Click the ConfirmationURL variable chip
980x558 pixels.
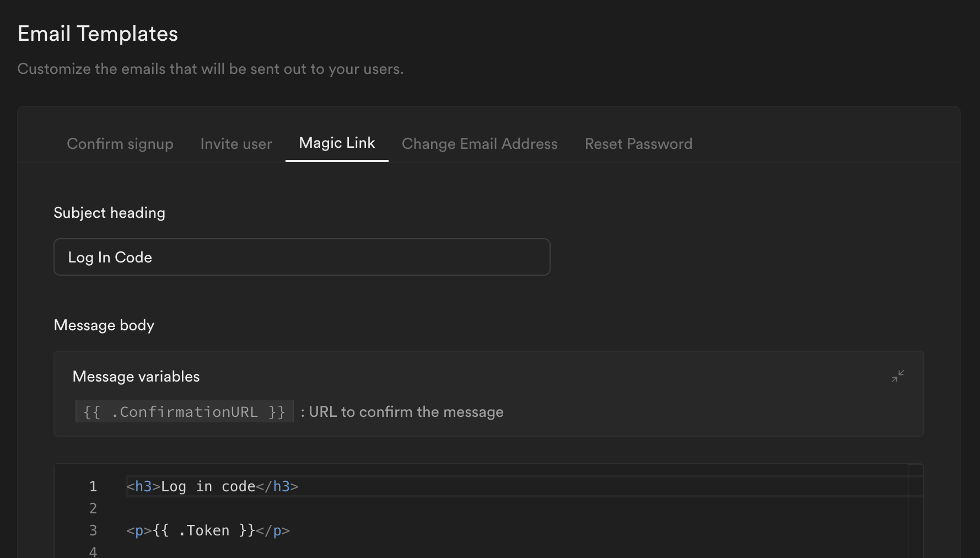(184, 411)
